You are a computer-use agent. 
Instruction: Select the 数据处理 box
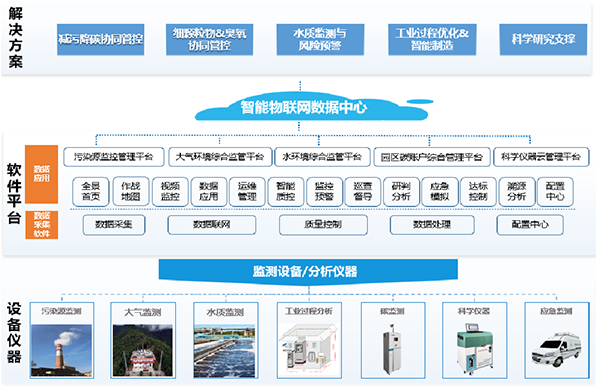pos(432,225)
